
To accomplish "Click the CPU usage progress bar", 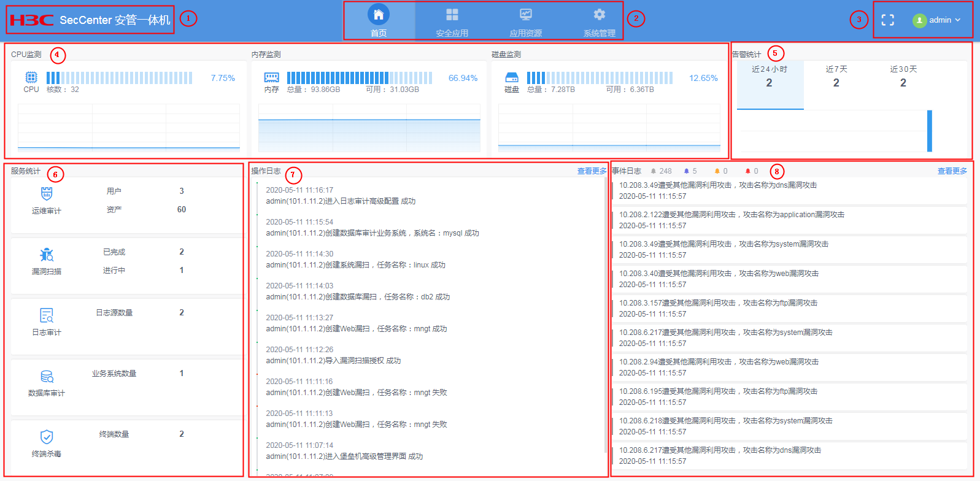I will [x=120, y=78].
